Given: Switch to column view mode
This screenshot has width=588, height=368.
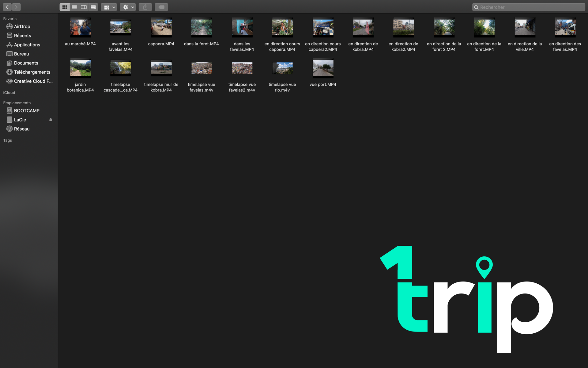Looking at the screenshot, I should [84, 7].
